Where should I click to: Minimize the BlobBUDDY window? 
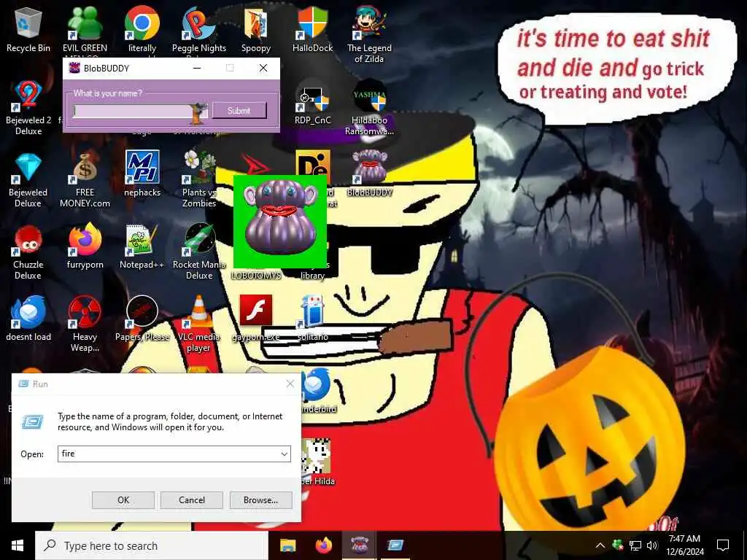pos(197,68)
